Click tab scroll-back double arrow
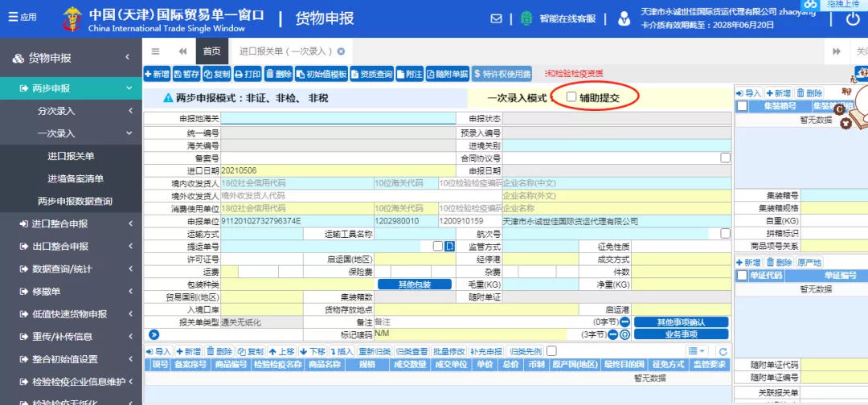This screenshot has height=405, width=868. coord(182,51)
